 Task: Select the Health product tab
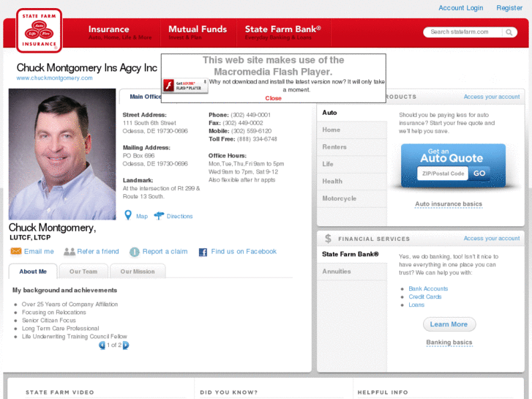point(352,182)
